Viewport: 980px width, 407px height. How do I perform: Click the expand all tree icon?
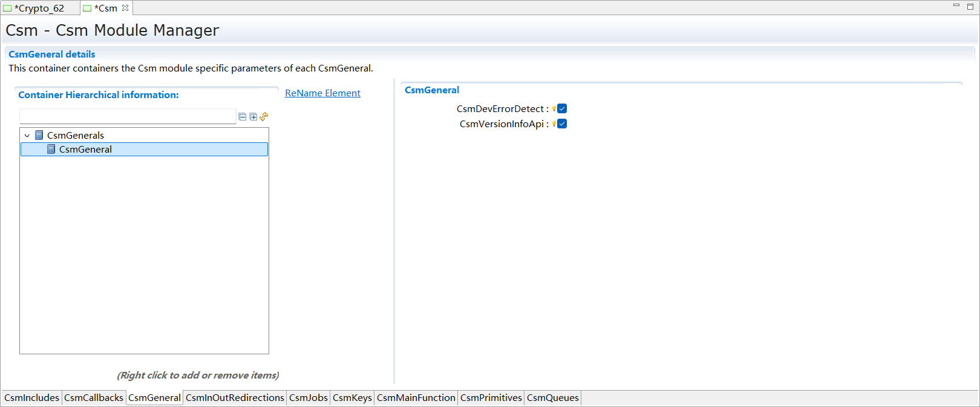click(253, 117)
